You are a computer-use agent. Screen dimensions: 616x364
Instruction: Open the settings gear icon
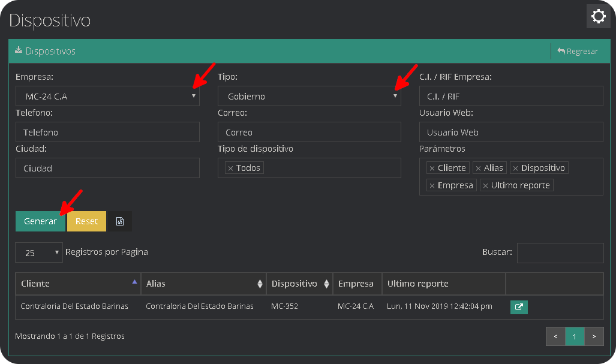coord(598,16)
